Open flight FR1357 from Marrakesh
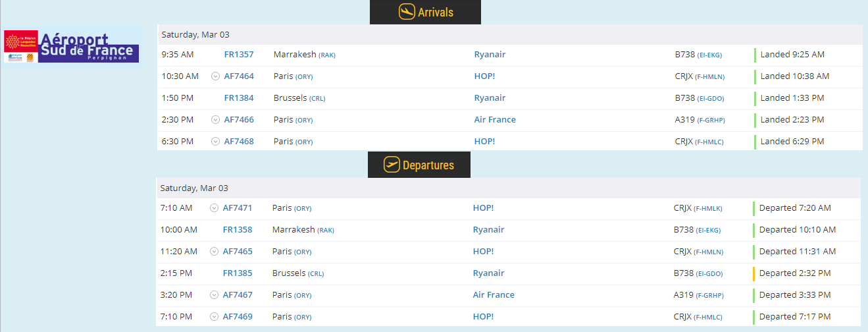 tap(239, 55)
